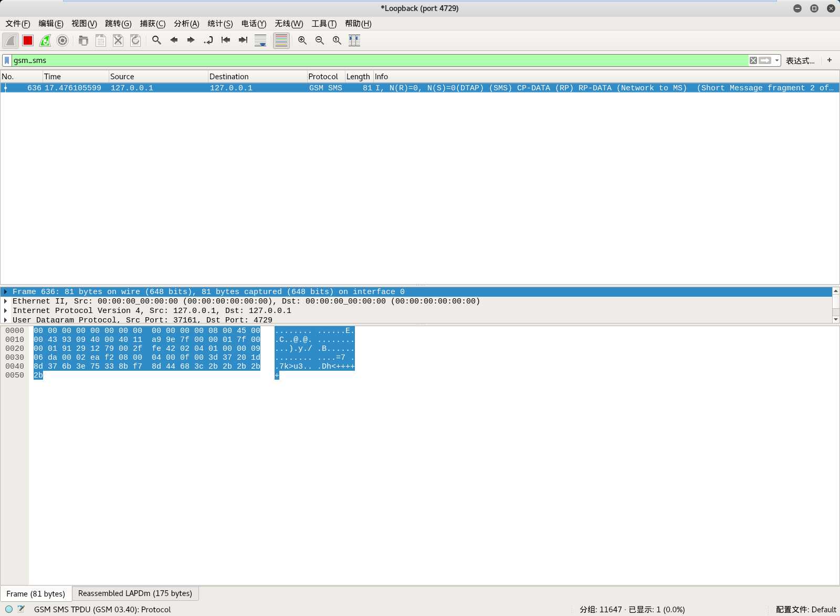
Task: Open the 编辑(E) menu
Action: coord(51,24)
